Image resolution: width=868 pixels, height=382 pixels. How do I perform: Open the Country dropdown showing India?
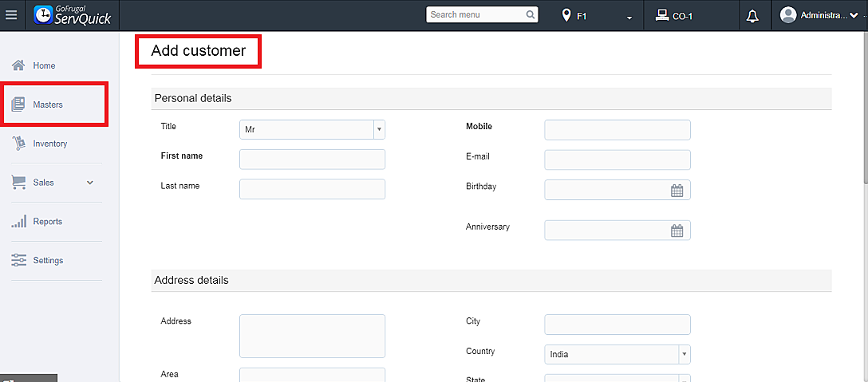pyautogui.click(x=617, y=354)
